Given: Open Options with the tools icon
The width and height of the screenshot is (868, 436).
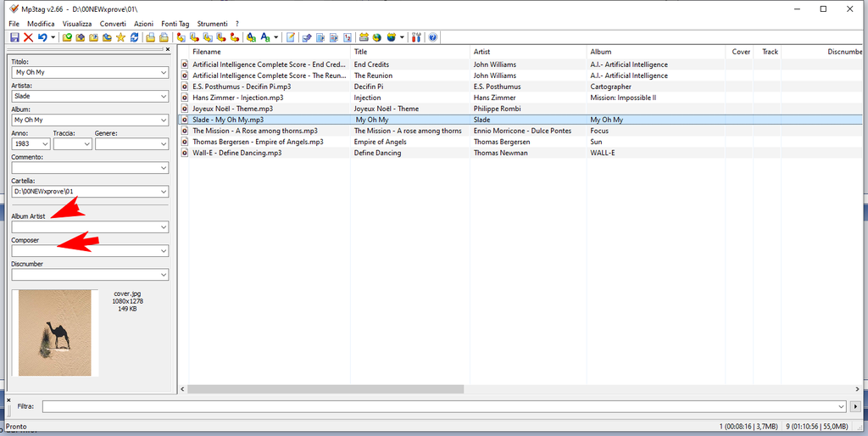Looking at the screenshot, I should [x=417, y=37].
